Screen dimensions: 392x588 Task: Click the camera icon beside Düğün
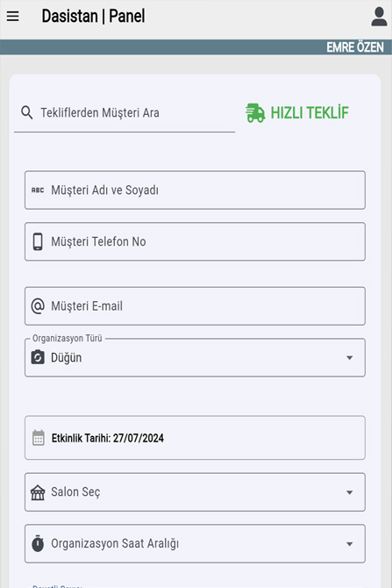[38, 357]
